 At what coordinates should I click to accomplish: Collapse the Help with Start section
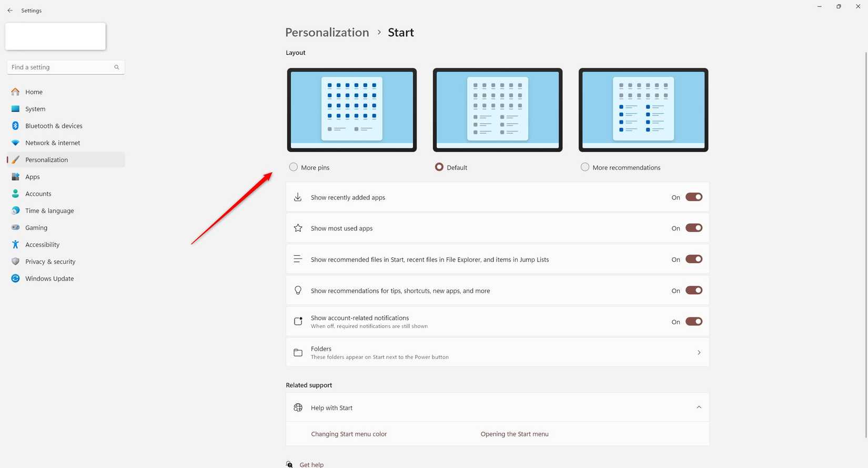699,407
